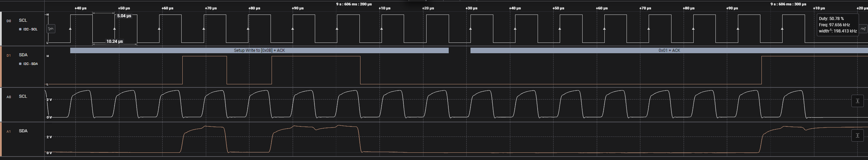Click the '0x01 + ACK' decoded frame

click(x=669, y=50)
